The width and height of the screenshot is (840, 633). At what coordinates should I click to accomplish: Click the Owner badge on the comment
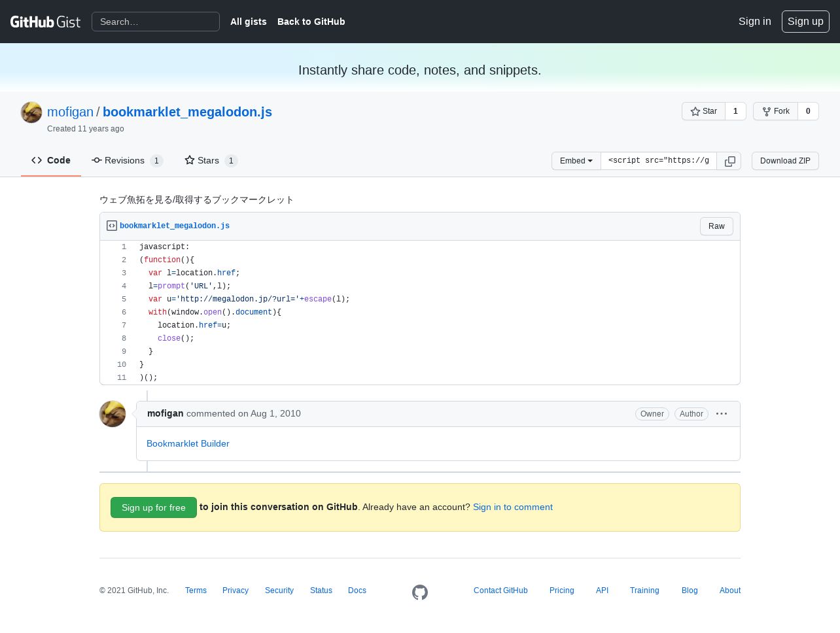click(652, 414)
